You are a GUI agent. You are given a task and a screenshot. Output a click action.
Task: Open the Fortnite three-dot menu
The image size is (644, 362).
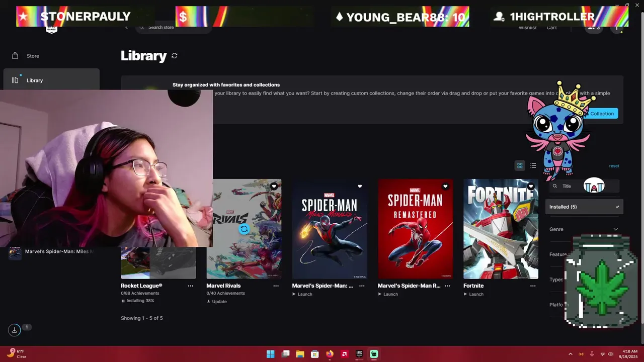[533, 286]
